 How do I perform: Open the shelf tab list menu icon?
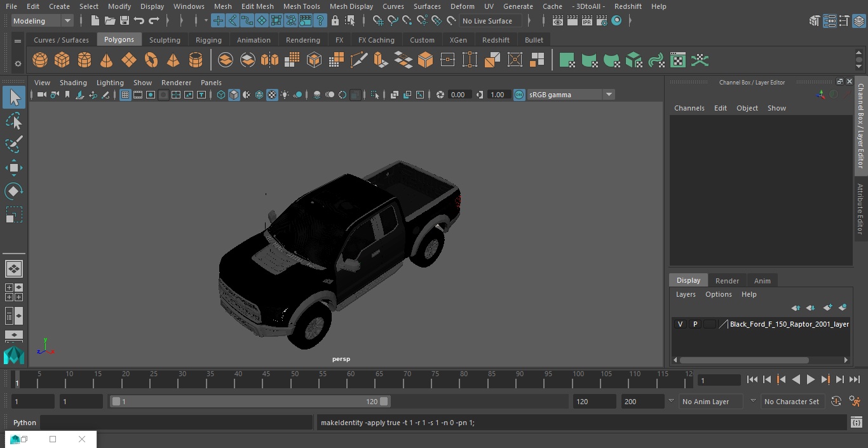coord(18,41)
